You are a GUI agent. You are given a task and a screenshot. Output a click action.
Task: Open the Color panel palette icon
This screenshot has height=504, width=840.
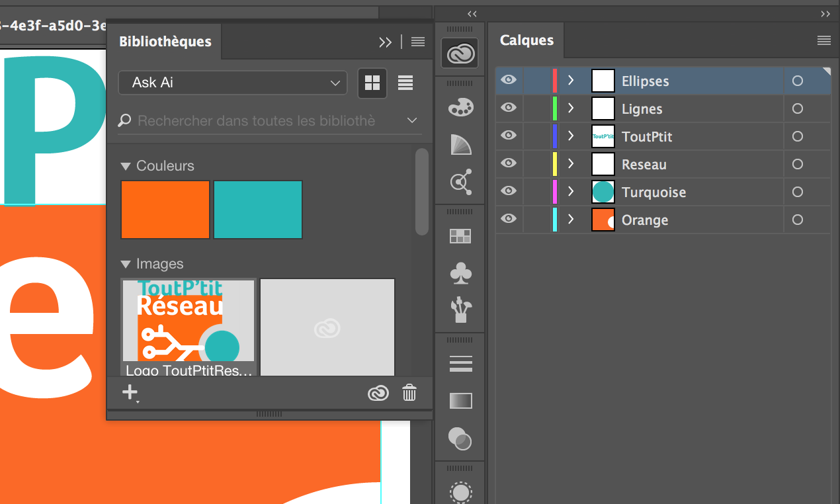460,107
